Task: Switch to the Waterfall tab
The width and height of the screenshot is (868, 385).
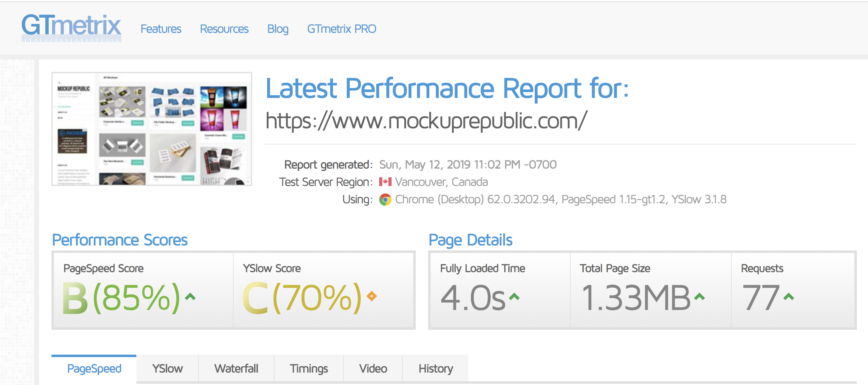Action: click(x=236, y=369)
